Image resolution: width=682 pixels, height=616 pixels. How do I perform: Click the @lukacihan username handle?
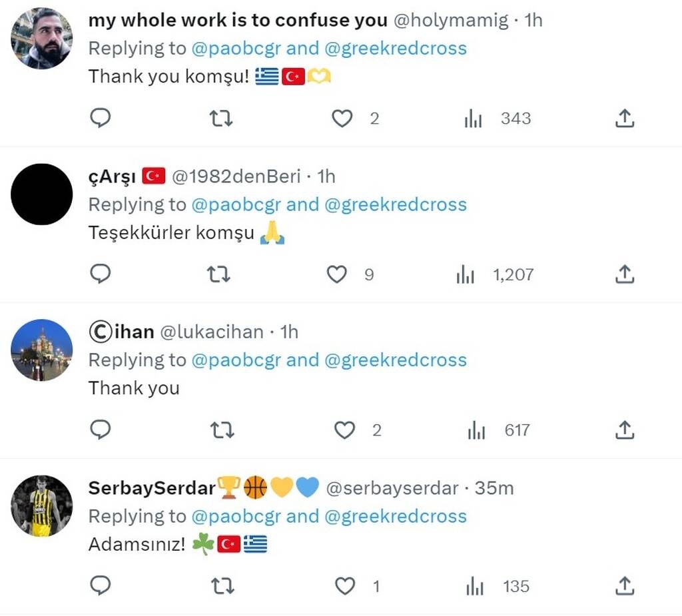212,332
